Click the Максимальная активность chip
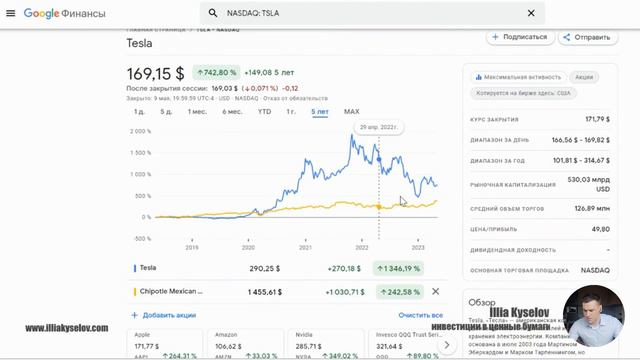Image resolution: width=640 pixels, height=360 pixels. 518,77
